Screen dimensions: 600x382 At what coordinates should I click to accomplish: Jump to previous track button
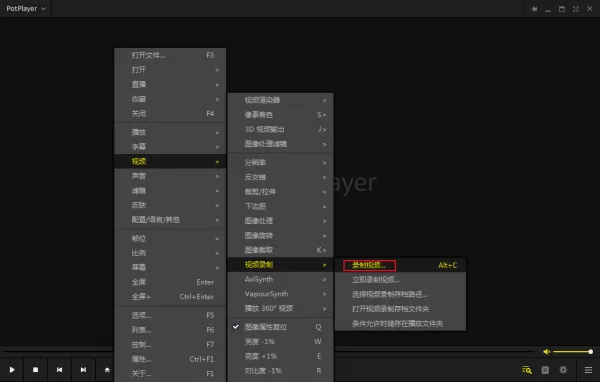click(x=59, y=370)
